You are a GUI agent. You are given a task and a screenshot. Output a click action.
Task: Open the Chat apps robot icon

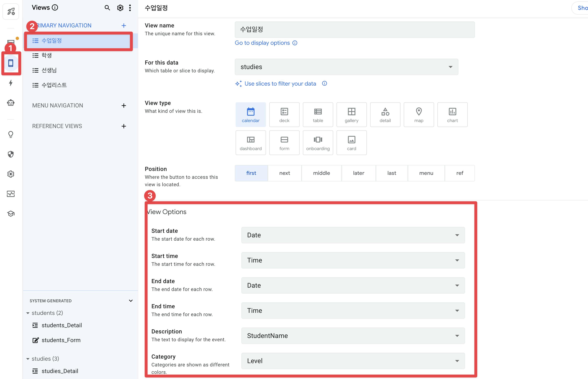click(x=11, y=103)
